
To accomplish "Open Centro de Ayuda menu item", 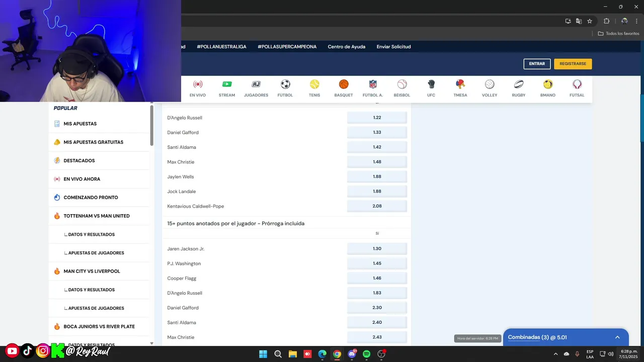I will [347, 47].
